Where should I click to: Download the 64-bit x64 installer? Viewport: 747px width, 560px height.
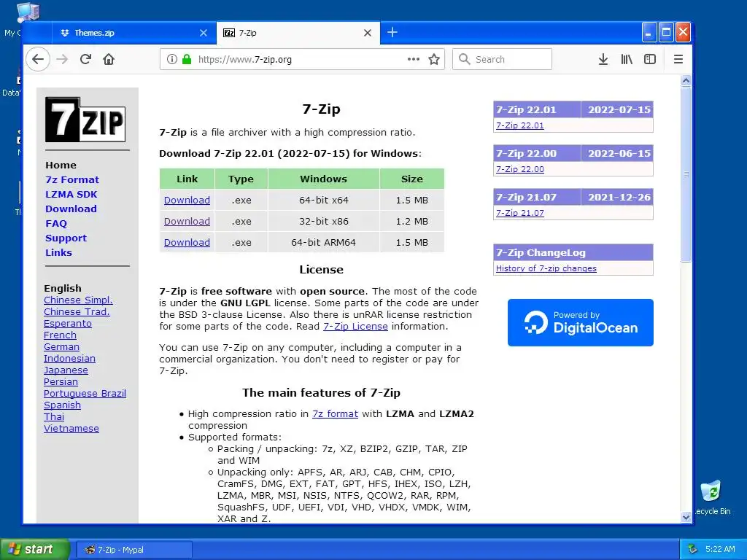187,200
